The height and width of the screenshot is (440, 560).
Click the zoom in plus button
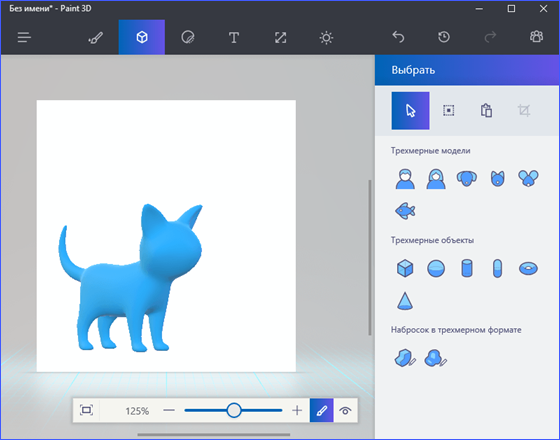(x=297, y=411)
